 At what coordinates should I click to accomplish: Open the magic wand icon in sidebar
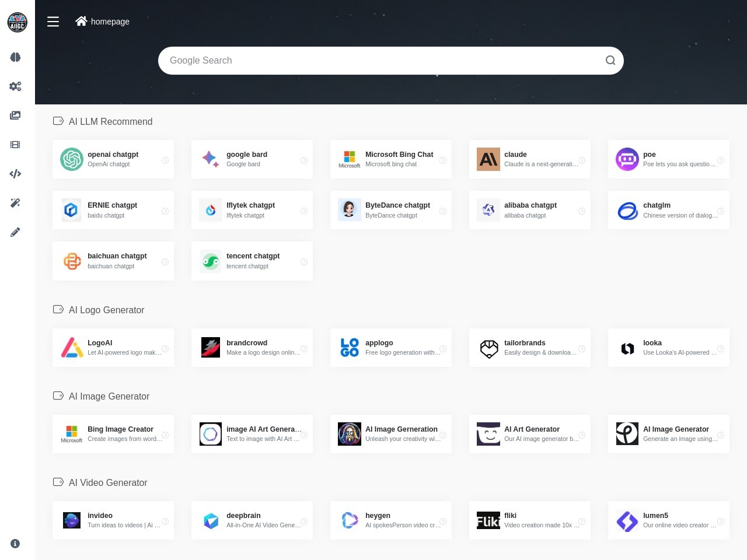[15, 203]
